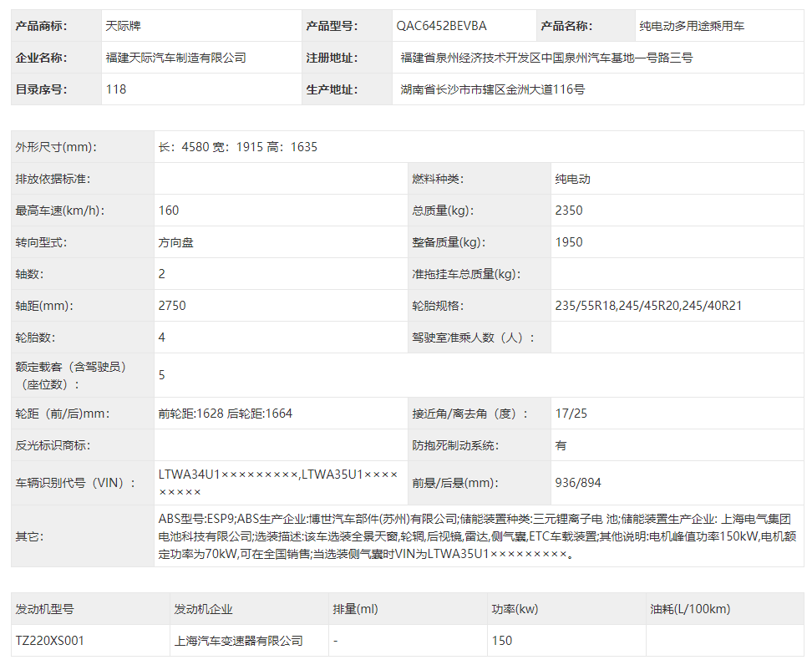This screenshot has width=812, height=665.
Task: Click the 反光标识商标 label
Action: point(53,445)
